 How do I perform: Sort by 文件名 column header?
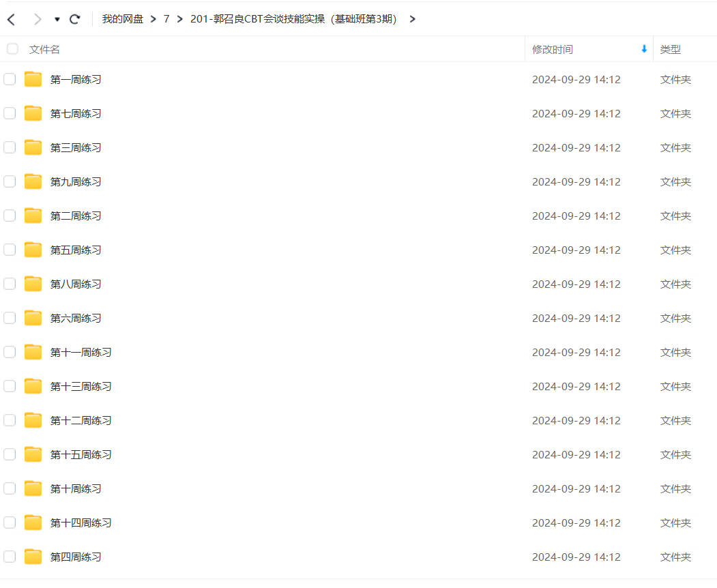(x=44, y=49)
